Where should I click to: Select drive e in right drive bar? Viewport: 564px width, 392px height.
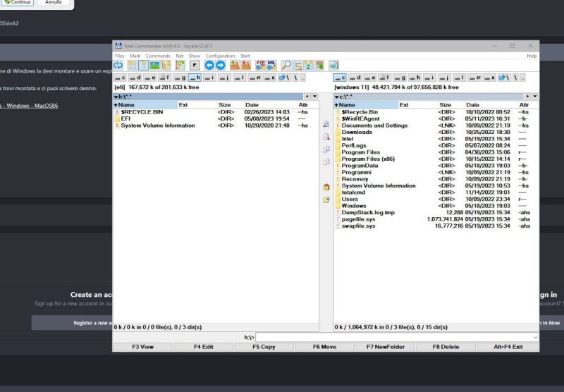coord(369,78)
